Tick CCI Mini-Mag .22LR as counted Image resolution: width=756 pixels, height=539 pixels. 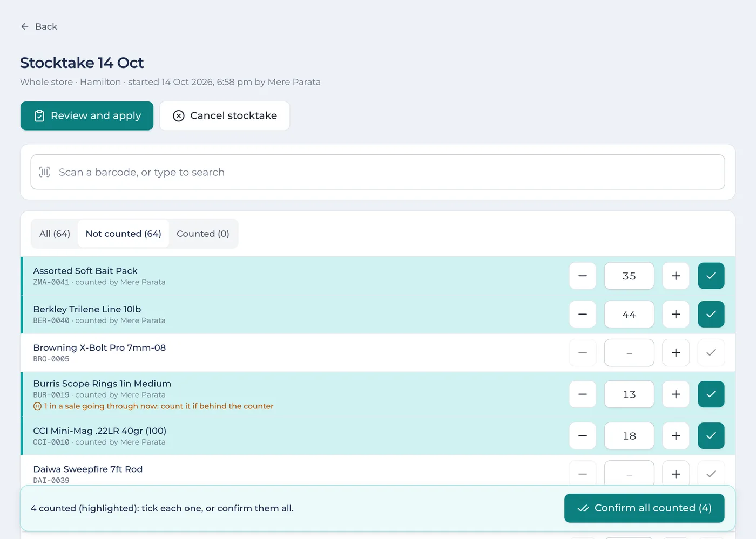pos(711,436)
